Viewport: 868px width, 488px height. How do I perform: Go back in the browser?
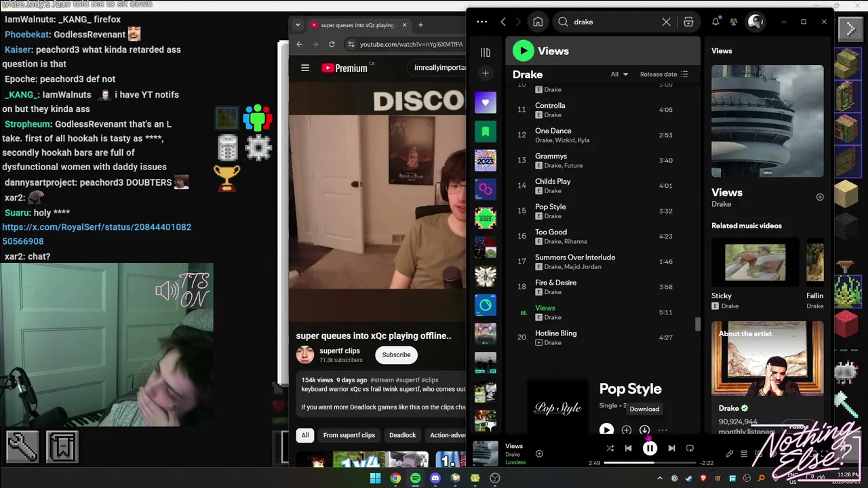299,45
